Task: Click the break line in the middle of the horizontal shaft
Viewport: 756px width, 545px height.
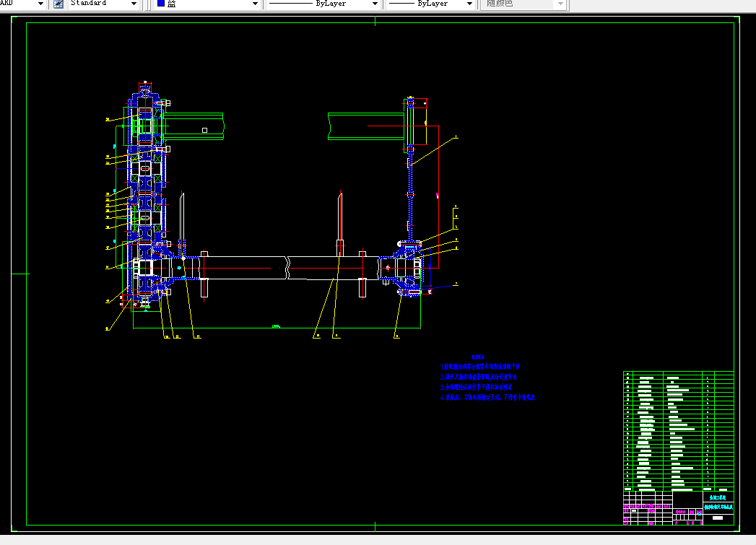Action: coord(287,268)
